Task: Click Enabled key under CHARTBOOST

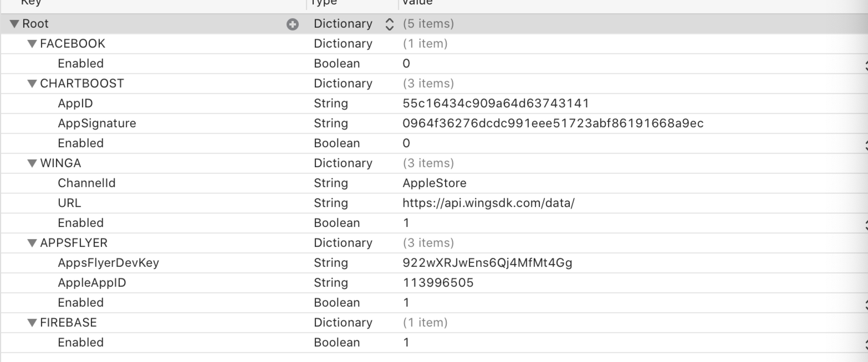Action: click(x=81, y=143)
